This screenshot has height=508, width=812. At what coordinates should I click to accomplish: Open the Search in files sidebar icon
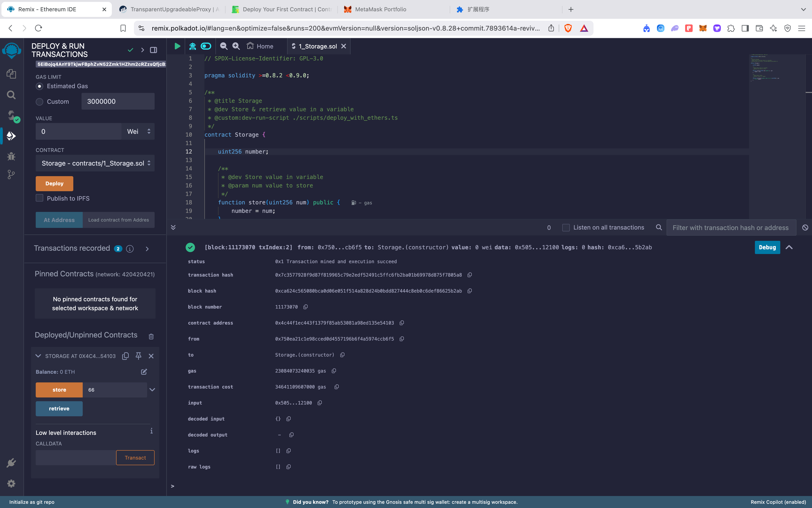(12, 95)
